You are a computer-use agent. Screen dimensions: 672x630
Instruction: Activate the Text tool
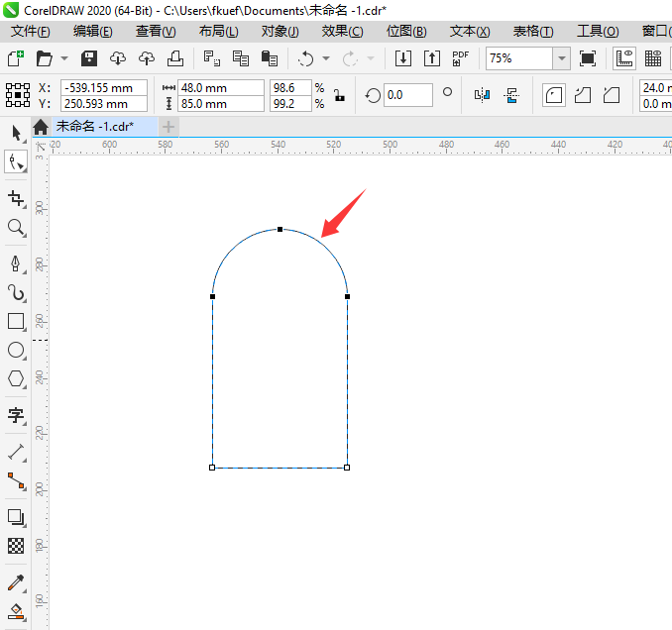(16, 415)
